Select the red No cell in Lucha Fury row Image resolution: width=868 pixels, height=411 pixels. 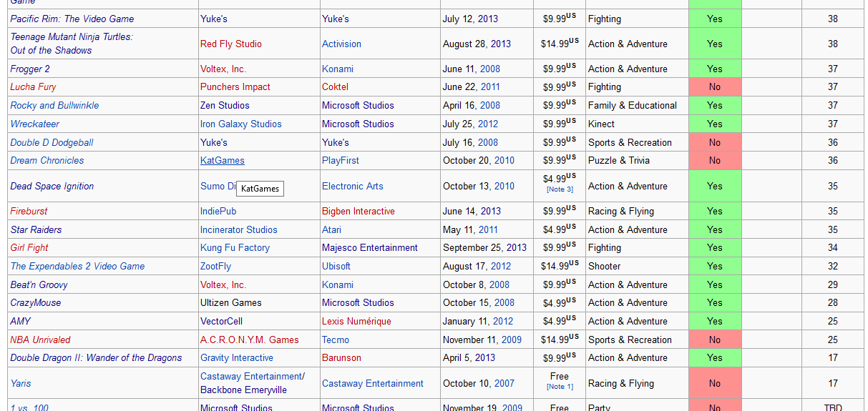click(715, 86)
